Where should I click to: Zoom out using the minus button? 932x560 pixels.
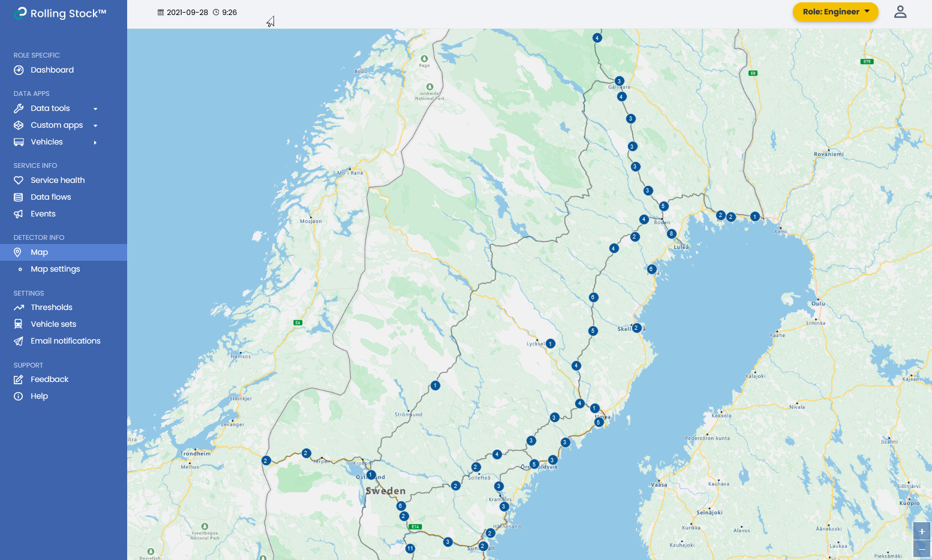tap(921, 548)
